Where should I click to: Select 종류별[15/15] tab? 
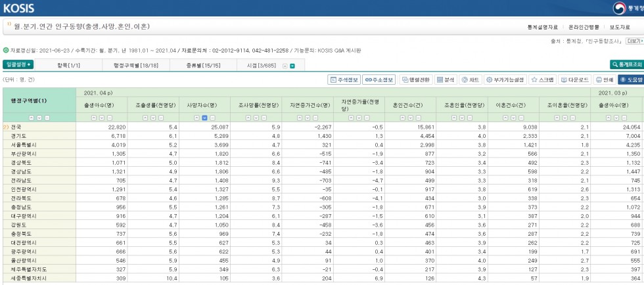coord(203,65)
